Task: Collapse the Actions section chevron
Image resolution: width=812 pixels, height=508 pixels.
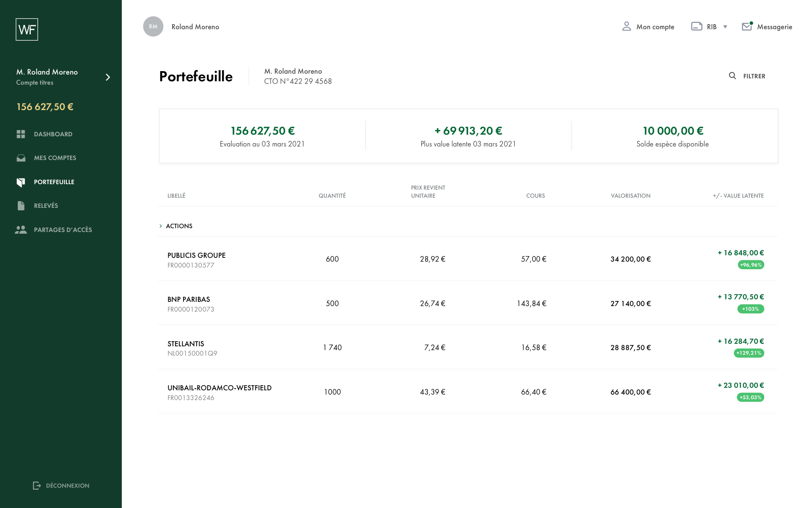Action: [161, 226]
